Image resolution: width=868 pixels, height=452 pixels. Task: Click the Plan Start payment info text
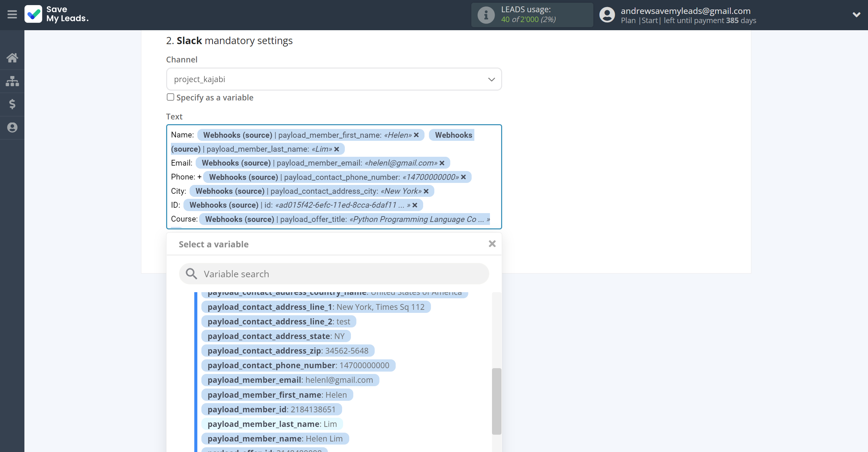point(688,20)
